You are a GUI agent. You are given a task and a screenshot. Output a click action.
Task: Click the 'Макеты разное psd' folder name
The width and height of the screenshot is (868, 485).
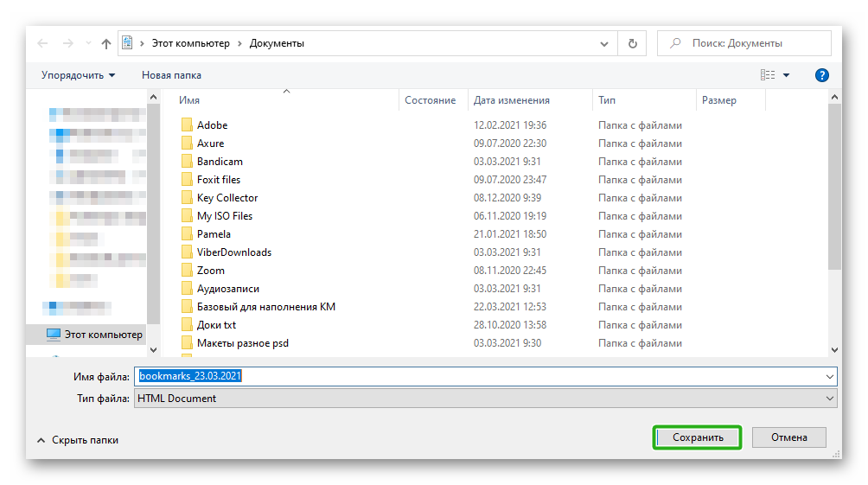(x=243, y=343)
